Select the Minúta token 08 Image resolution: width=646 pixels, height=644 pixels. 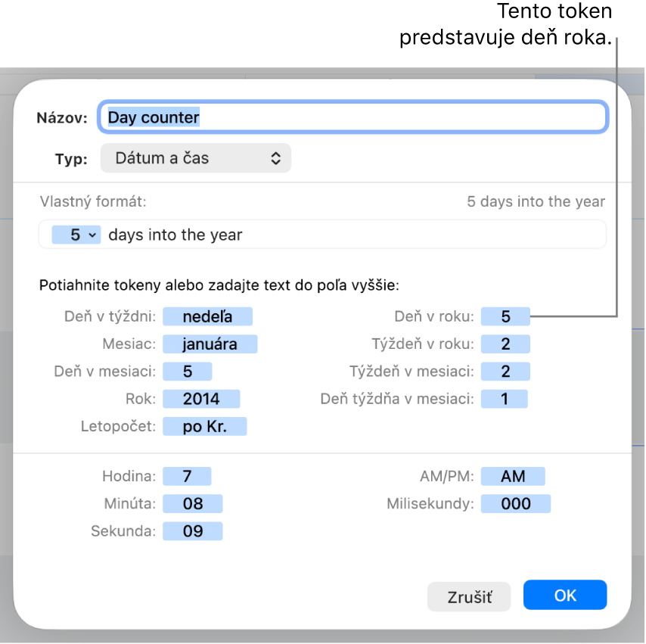click(193, 504)
